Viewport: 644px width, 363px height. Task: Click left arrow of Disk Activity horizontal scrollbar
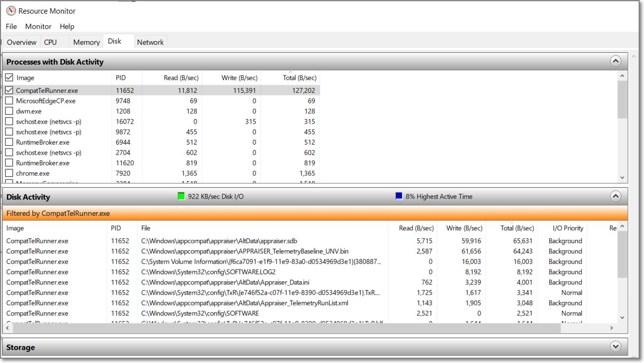(x=8, y=328)
